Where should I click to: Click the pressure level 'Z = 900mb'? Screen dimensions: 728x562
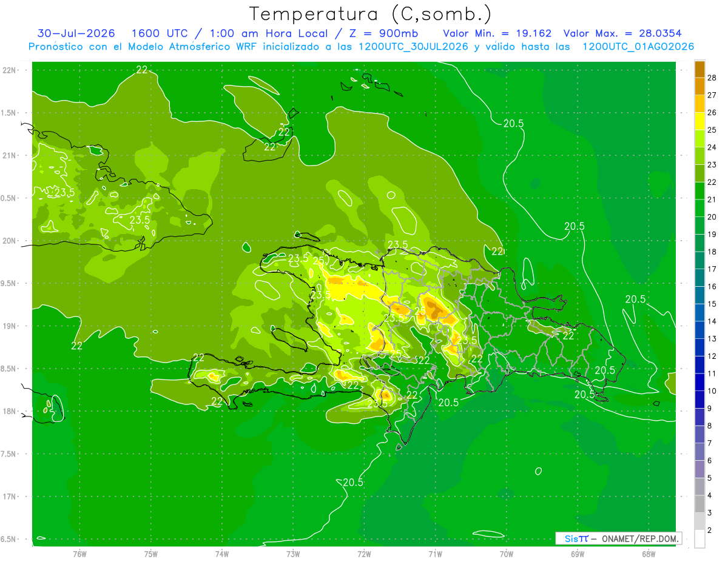385,33
